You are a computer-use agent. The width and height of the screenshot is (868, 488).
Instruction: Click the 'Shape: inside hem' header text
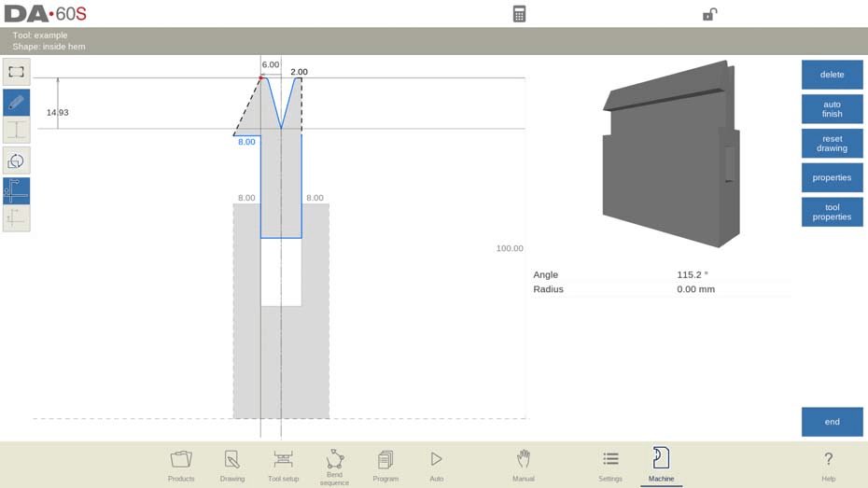pyautogui.click(x=49, y=47)
